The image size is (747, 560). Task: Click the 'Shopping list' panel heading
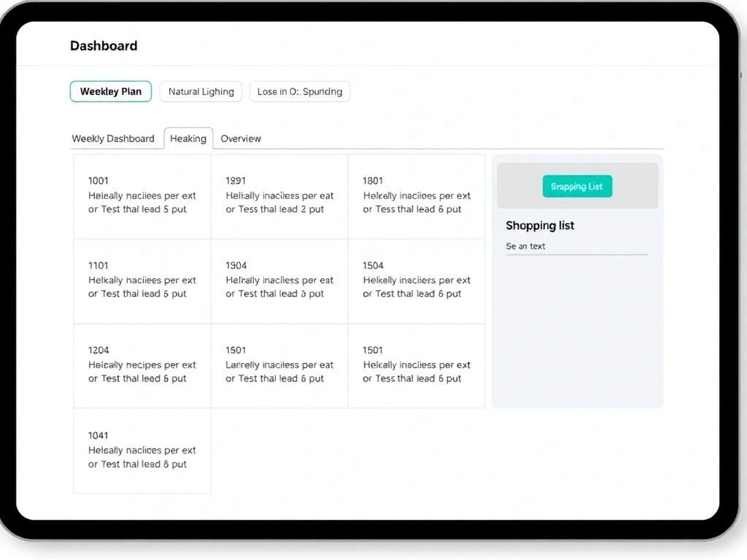coord(540,226)
